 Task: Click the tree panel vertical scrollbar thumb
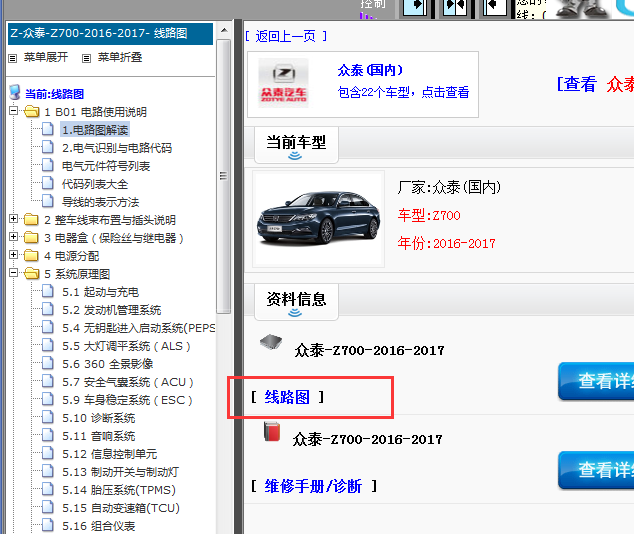pyautogui.click(x=223, y=176)
